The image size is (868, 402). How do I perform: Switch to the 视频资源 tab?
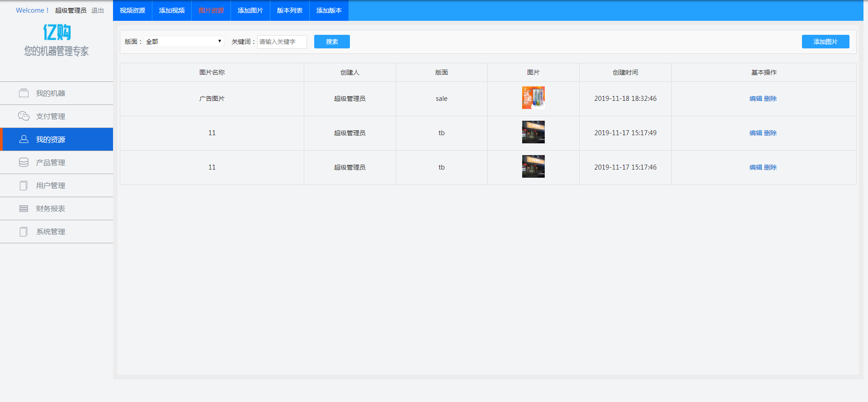[132, 10]
